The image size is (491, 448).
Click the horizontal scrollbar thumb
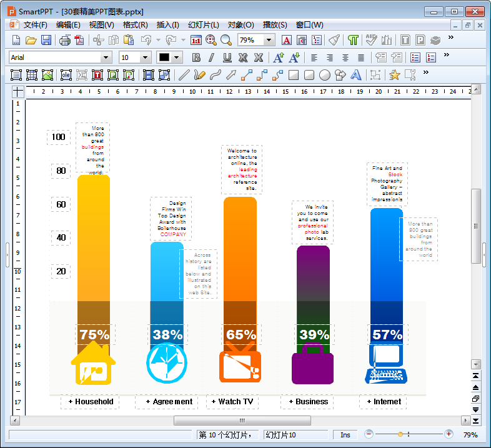(x=242, y=421)
